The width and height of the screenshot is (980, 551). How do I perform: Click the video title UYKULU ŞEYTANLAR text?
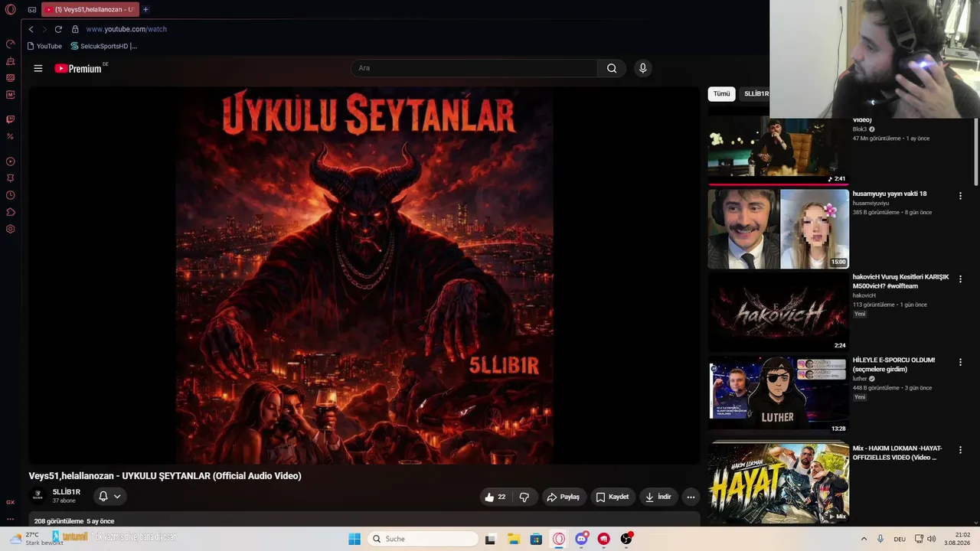(165, 476)
